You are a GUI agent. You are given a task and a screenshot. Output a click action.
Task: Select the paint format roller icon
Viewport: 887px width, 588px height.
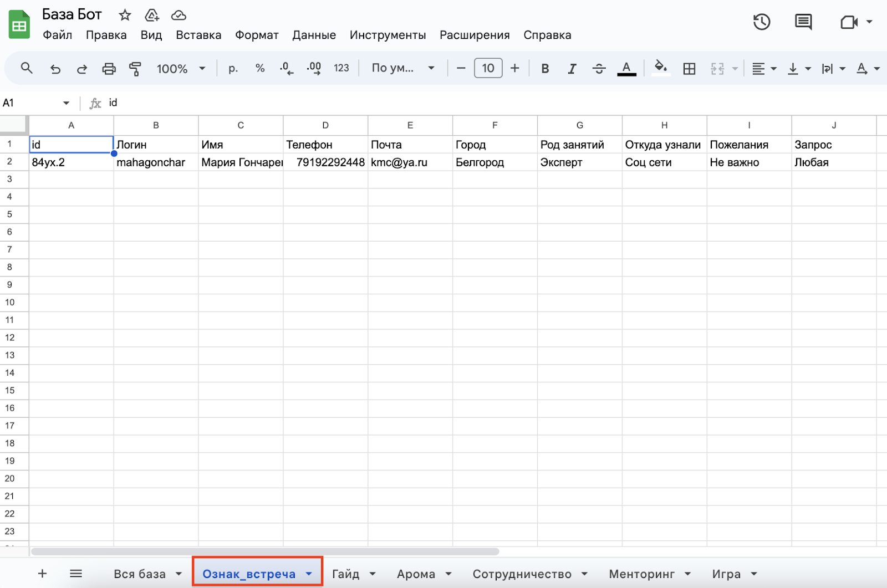[135, 69]
